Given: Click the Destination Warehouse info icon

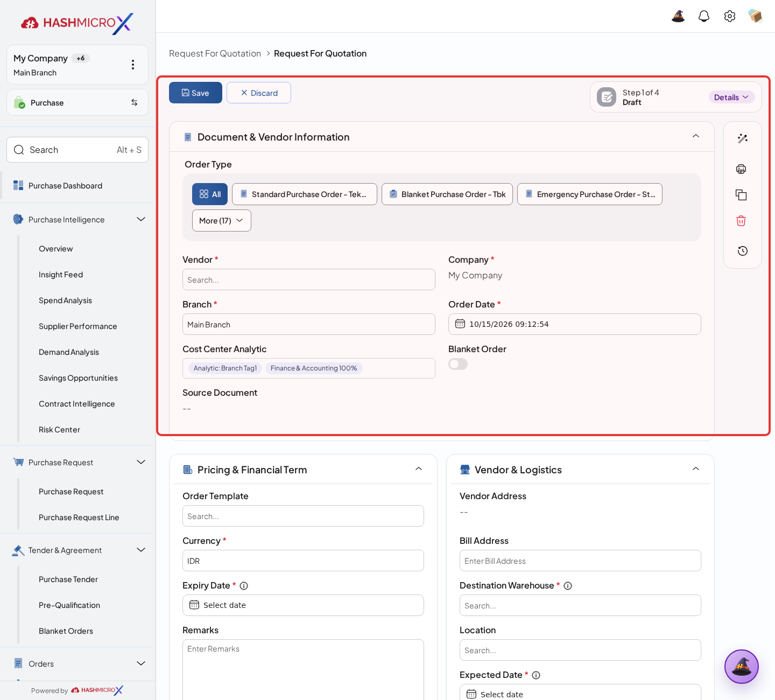Looking at the screenshot, I should [568, 586].
